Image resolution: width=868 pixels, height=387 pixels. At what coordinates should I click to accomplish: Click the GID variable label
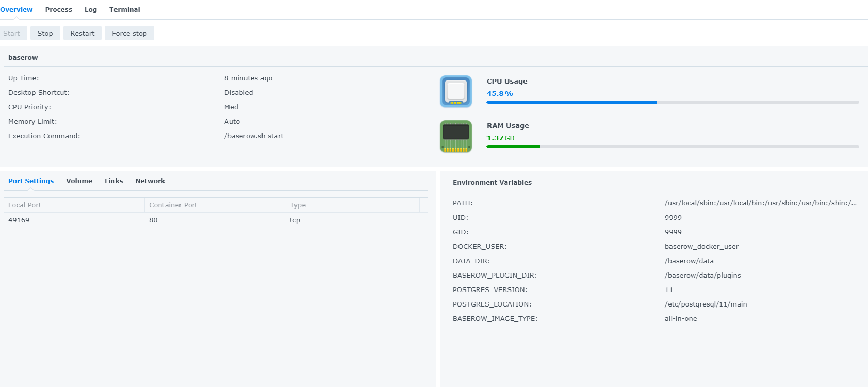(x=461, y=232)
